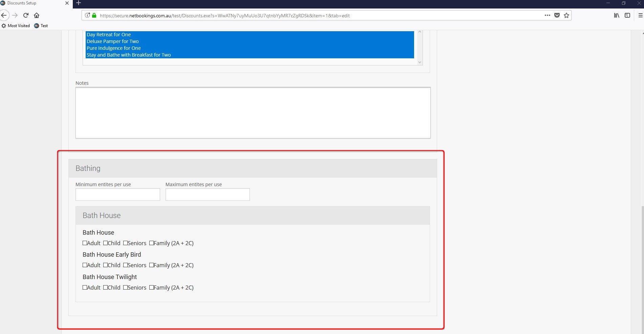Select Day Retreat for One option
Viewport: 644px width, 334px height.
tap(250, 35)
